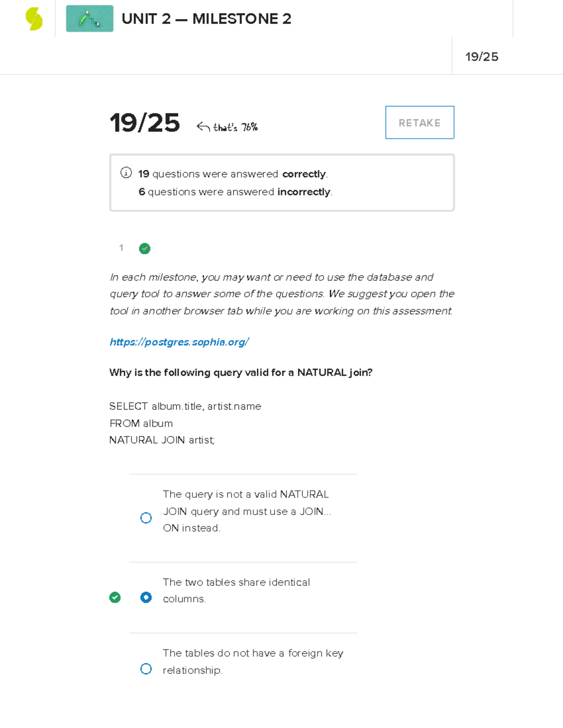563x728 pixels.
Task: Click the question number 1 label
Action: [121, 248]
